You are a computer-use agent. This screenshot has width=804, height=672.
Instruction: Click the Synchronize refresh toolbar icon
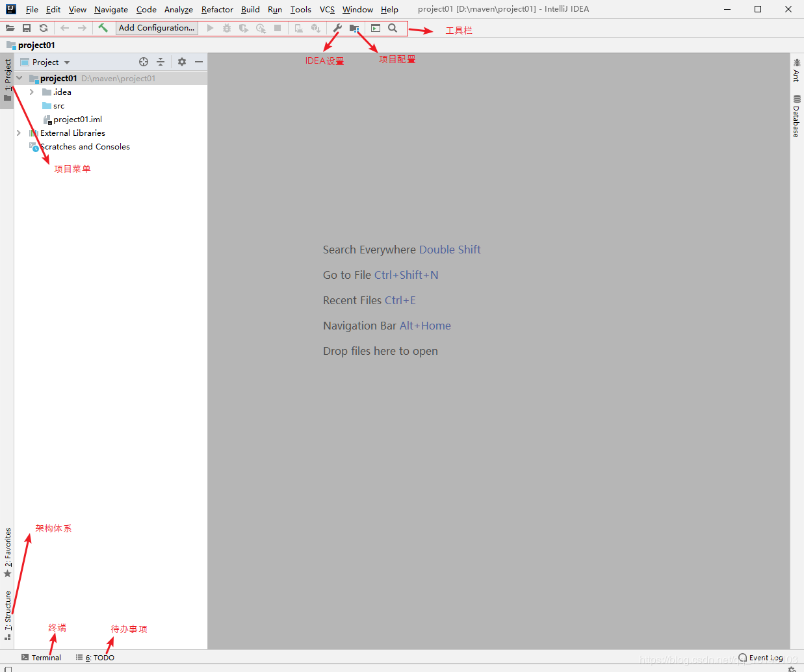[x=44, y=28]
